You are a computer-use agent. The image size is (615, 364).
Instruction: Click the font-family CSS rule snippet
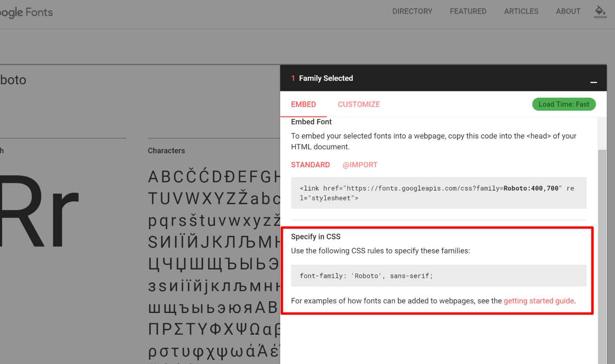(438, 276)
